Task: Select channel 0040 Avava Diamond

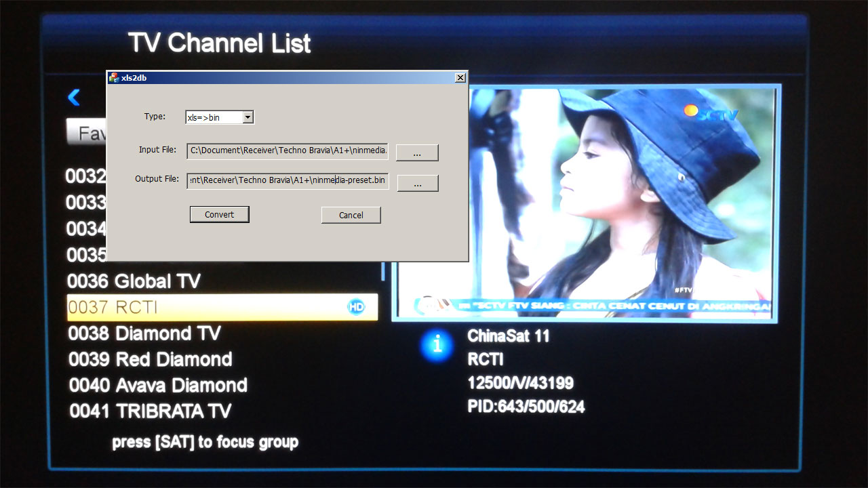Action: pos(222,386)
